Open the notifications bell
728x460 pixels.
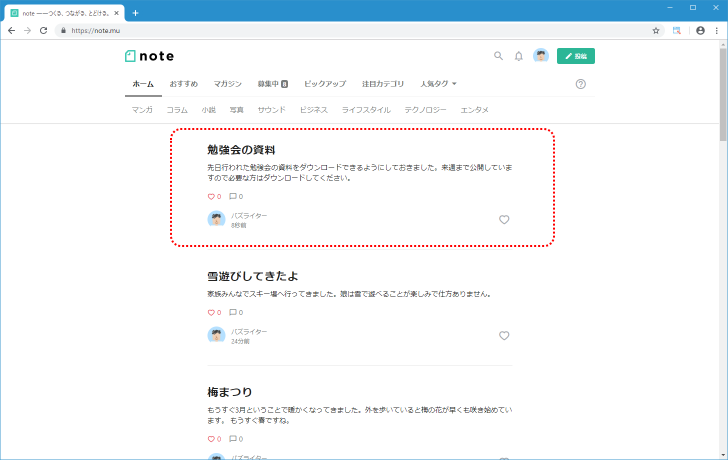(519, 56)
